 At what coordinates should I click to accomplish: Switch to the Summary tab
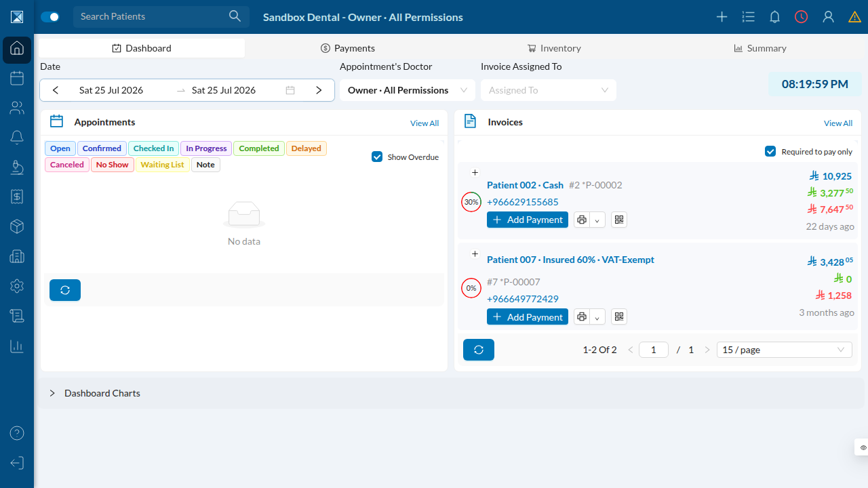(x=760, y=48)
